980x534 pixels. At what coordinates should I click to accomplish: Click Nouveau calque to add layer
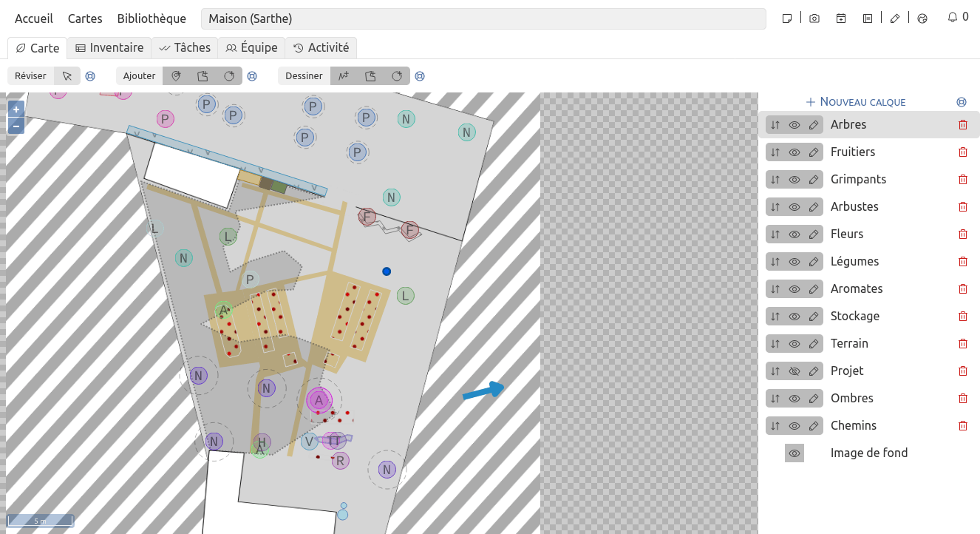click(856, 102)
